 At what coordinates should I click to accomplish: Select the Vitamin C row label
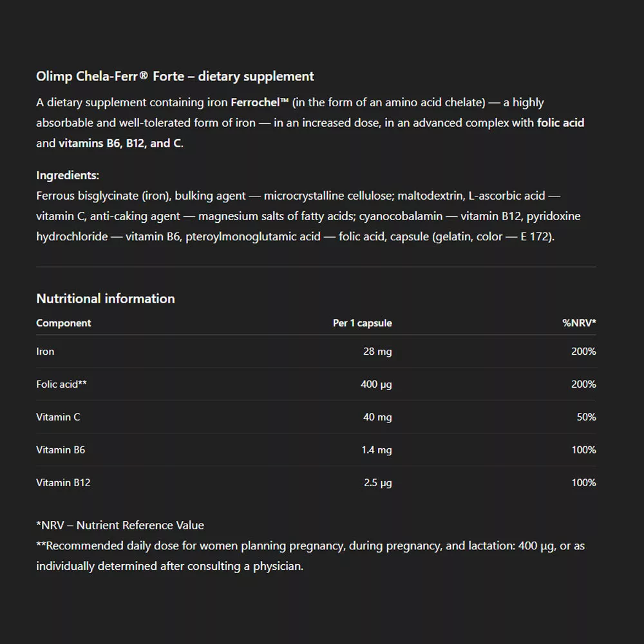click(x=59, y=417)
